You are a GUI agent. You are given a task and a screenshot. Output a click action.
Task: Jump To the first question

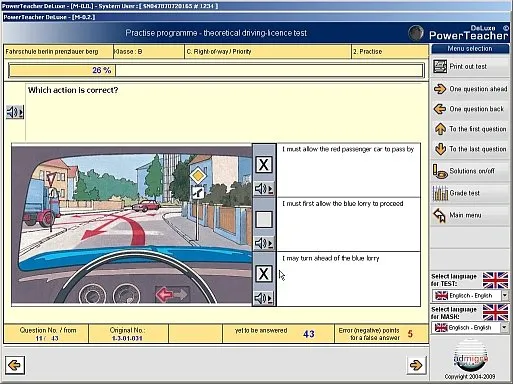(x=470, y=129)
